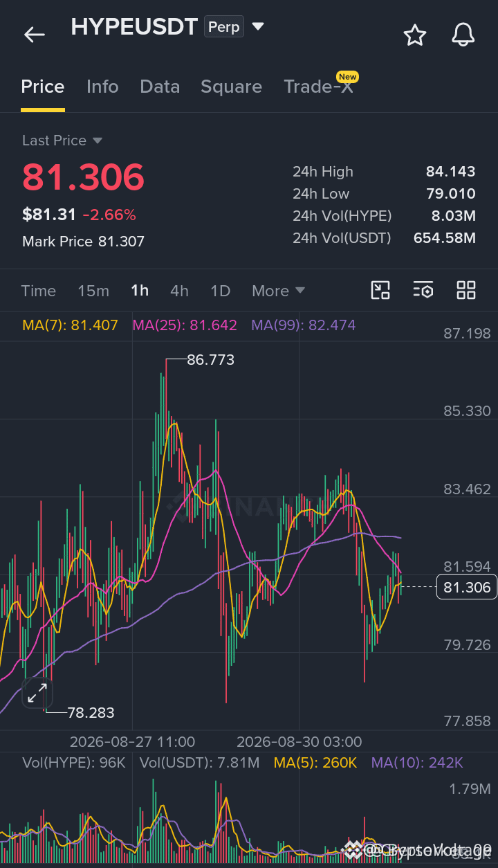Select the 1h chart interval
498x868 pixels.
[140, 291]
